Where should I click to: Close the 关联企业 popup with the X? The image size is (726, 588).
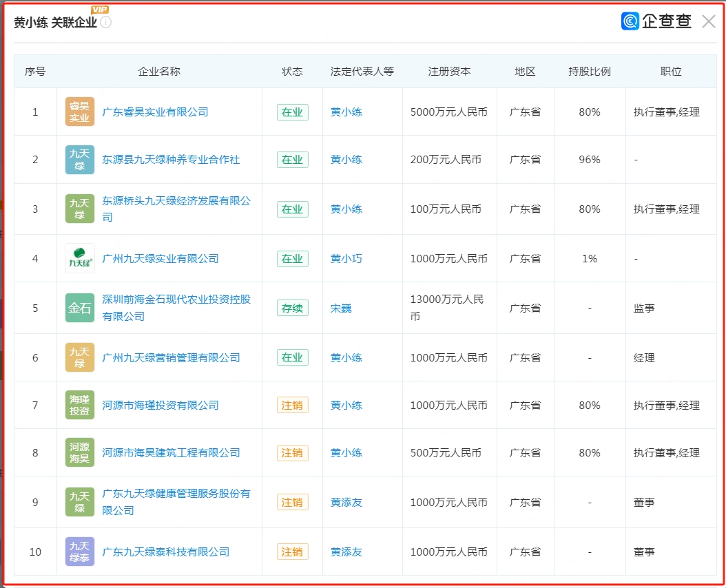[x=708, y=21]
